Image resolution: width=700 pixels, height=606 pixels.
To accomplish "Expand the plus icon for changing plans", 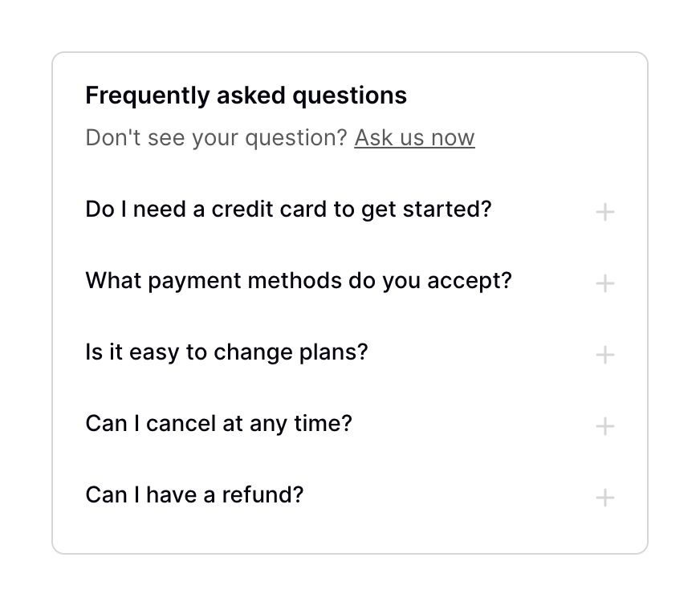I will click(x=604, y=354).
